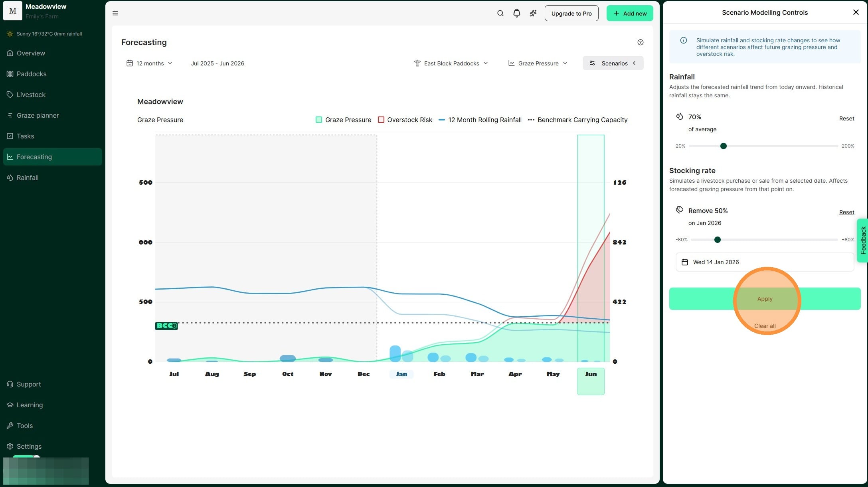Screen dimensions: 868x487
Task: Toggle Overstock Risk legend series
Action: (x=405, y=120)
